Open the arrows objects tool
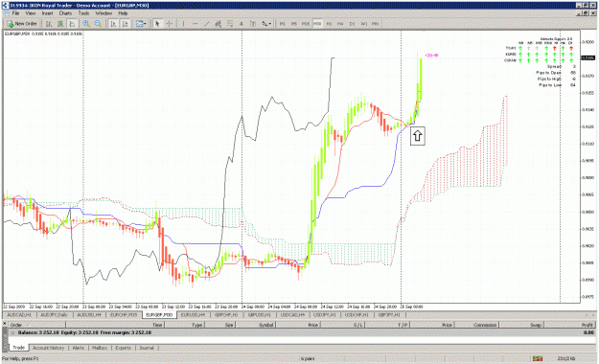599x364 pixels. pos(265,24)
